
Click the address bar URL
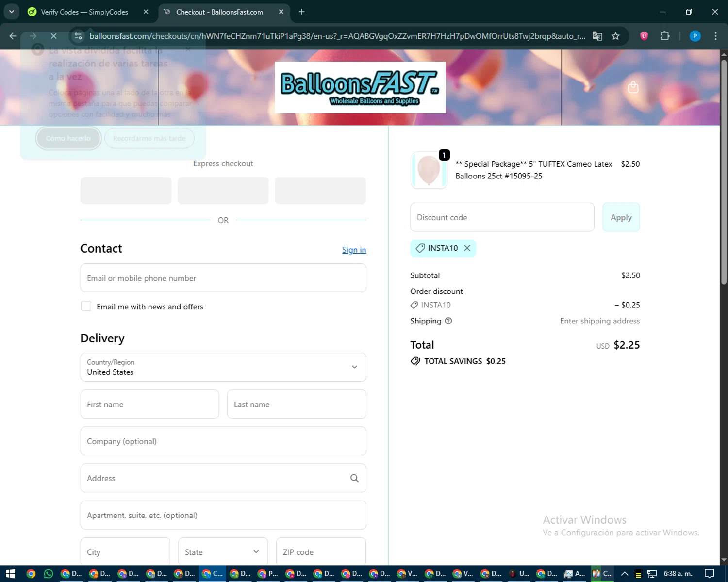[x=337, y=36]
